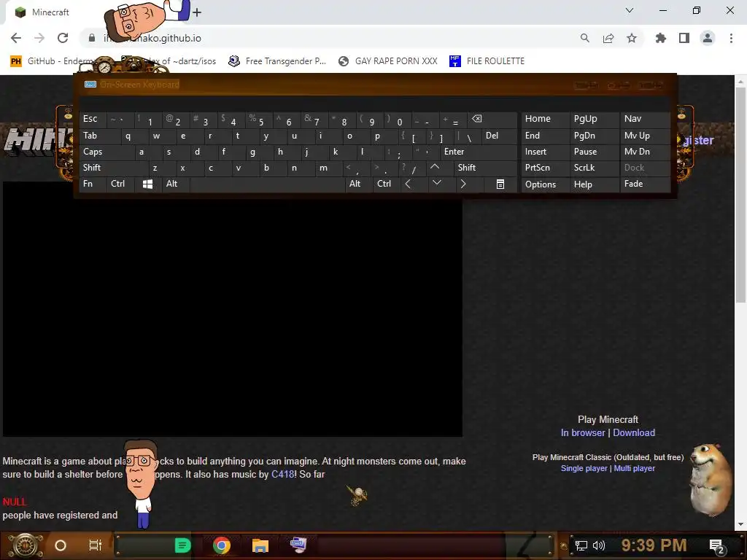747x560 pixels.
Task: Click the PrtScn key
Action: (x=545, y=168)
